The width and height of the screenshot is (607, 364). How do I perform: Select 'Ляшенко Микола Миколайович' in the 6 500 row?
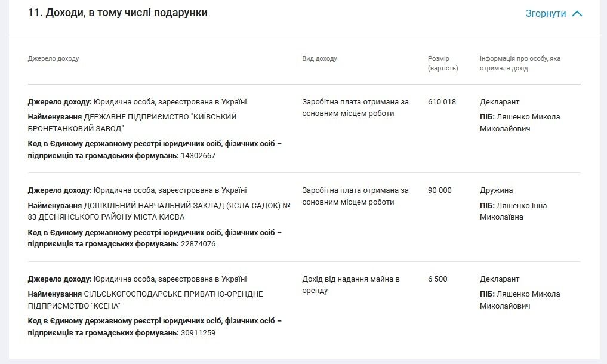point(520,300)
